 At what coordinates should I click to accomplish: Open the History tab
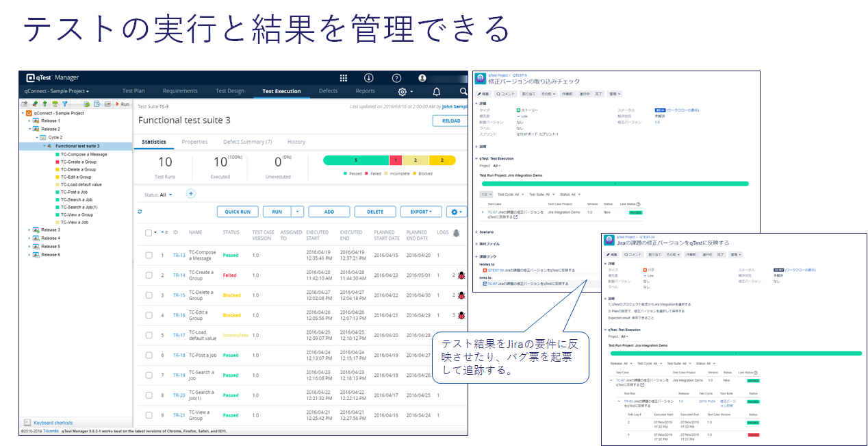point(296,142)
